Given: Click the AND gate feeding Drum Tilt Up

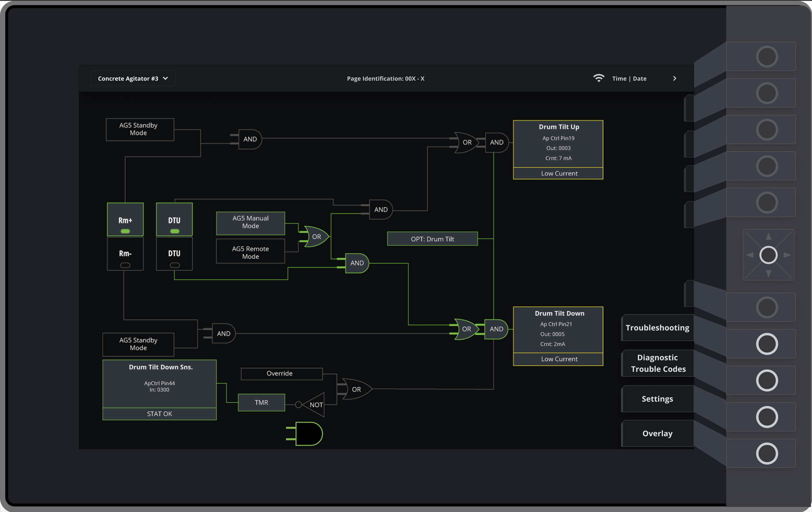Looking at the screenshot, I should tap(496, 142).
